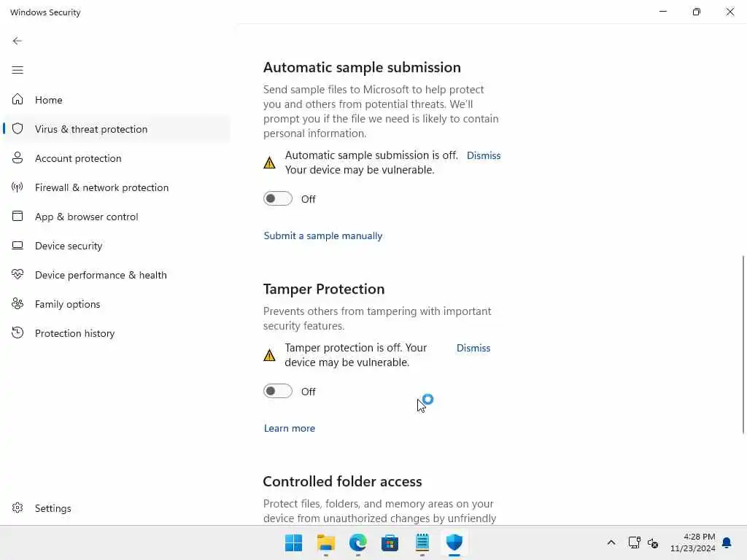Viewport: 747px width, 560px height.
Task: Open Firewall & network protection
Action: pyautogui.click(x=116, y=187)
